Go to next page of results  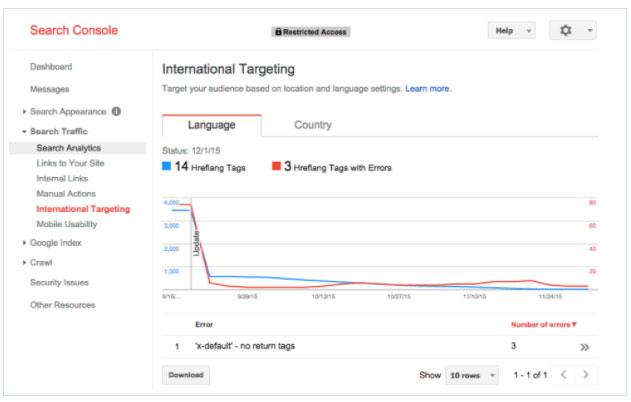pos(586,375)
